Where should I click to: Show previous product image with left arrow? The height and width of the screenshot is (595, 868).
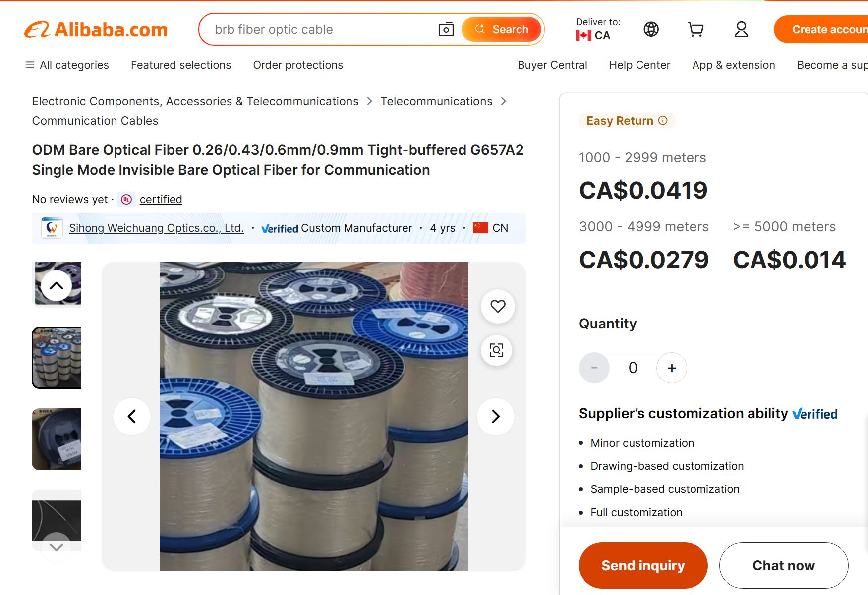[x=132, y=416]
